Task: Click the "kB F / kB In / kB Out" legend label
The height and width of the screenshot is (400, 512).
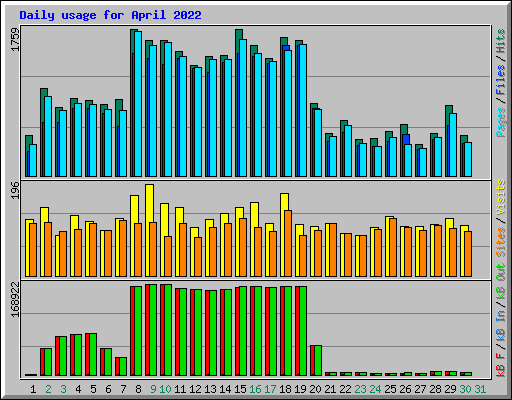Action: 501,320
